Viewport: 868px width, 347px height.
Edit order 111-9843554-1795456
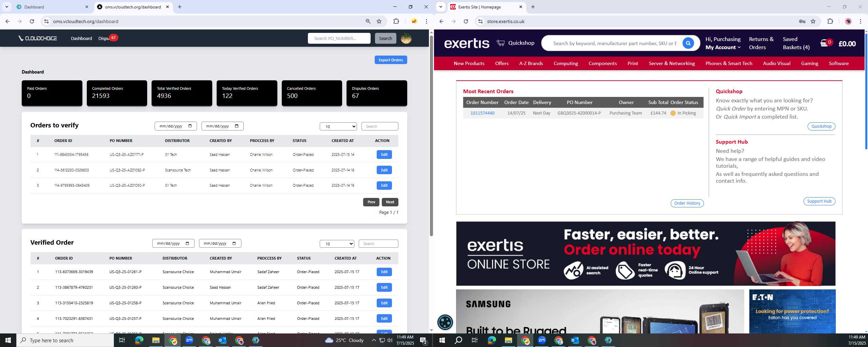(x=384, y=155)
